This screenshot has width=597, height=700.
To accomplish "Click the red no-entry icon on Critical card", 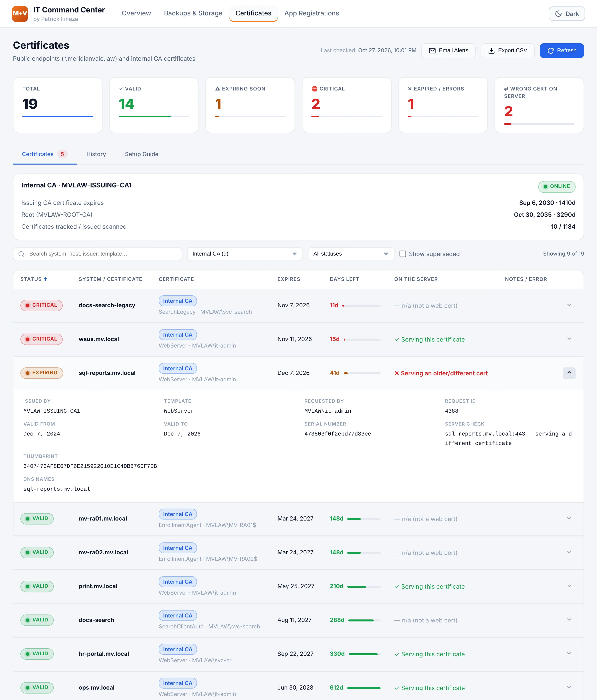I will (x=314, y=88).
